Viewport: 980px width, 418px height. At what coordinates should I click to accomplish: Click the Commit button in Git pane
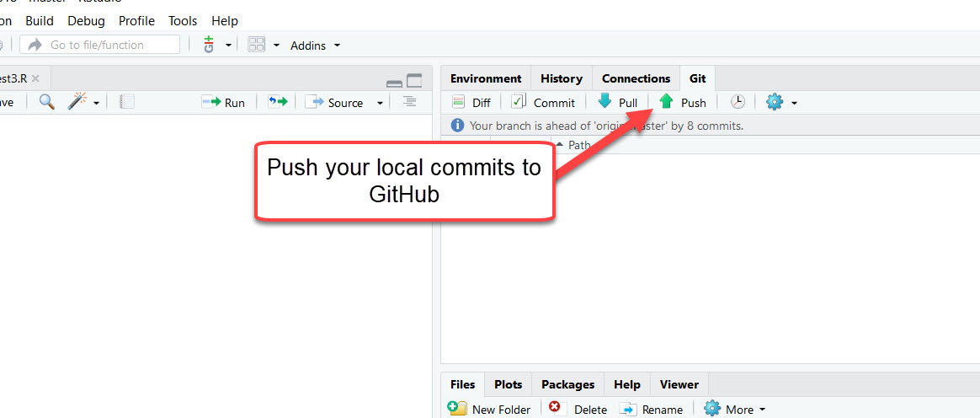542,103
